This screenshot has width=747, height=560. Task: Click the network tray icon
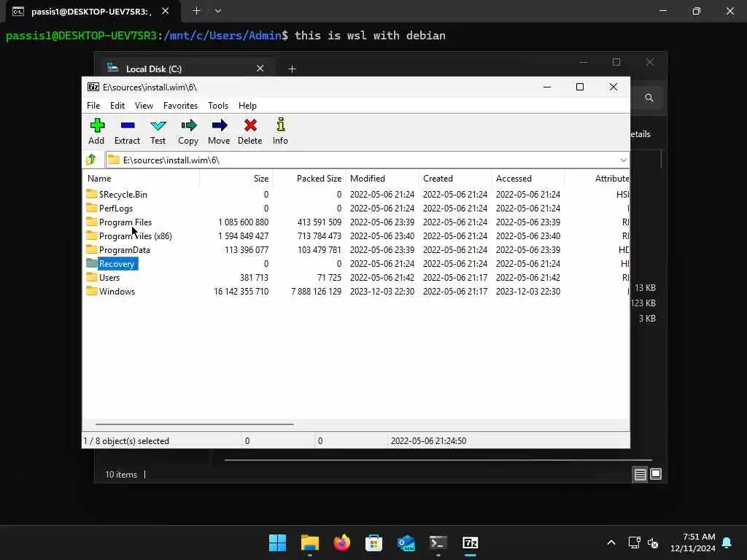tap(634, 542)
